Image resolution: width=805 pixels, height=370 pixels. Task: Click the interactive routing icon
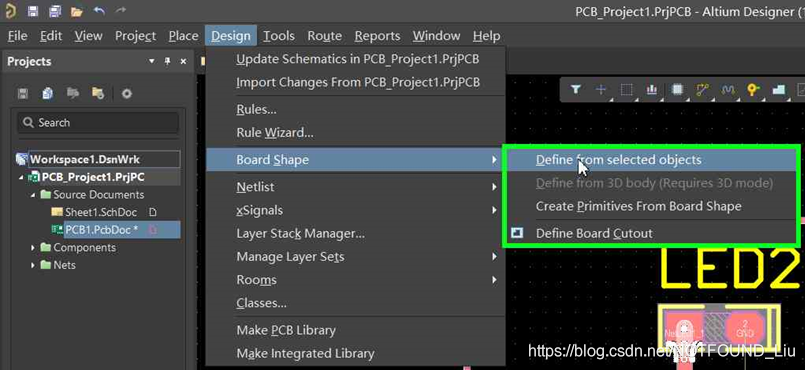coord(702,90)
